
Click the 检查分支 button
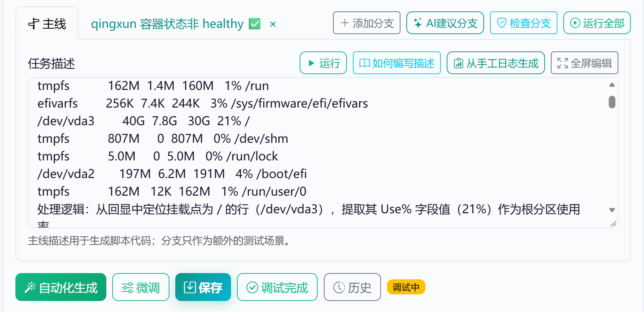(x=524, y=23)
